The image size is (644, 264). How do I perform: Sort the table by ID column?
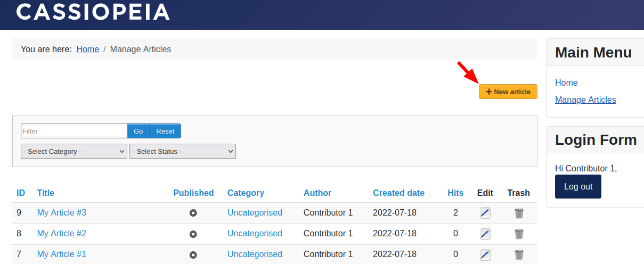pos(21,193)
